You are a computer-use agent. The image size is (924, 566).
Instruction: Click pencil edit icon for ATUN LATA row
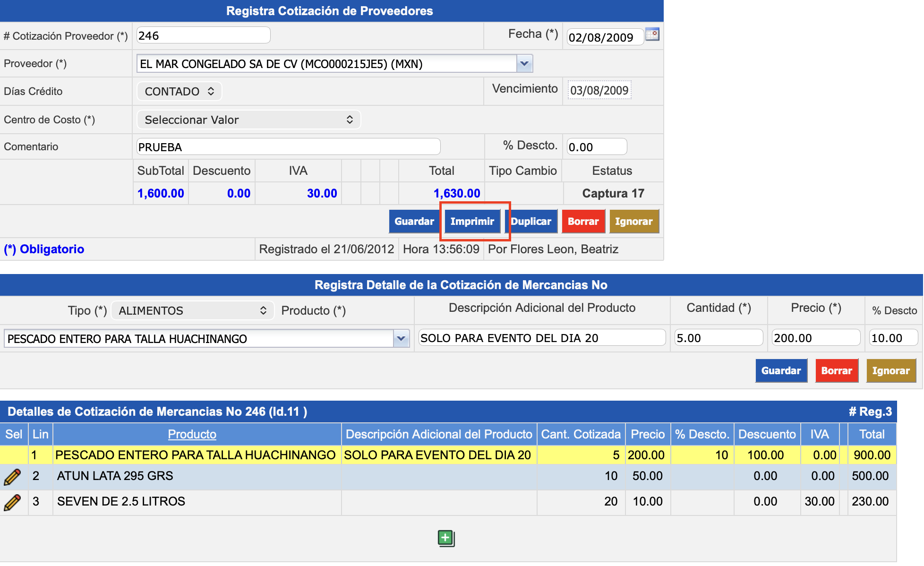[x=12, y=477]
